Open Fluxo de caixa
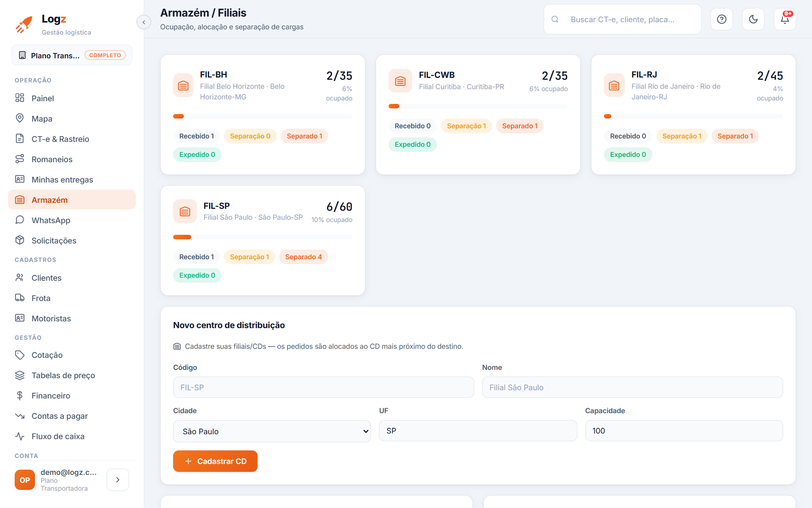 pyautogui.click(x=72, y=436)
